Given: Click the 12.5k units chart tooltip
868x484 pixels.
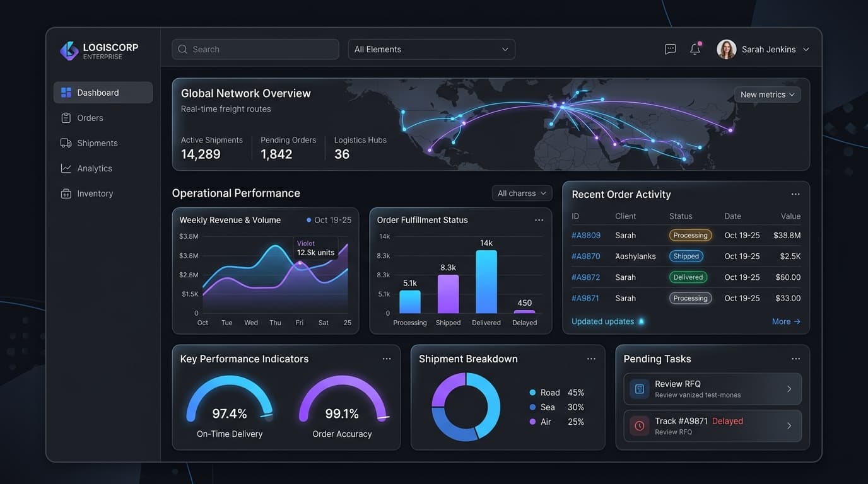Looking at the screenshot, I should click(x=315, y=248).
